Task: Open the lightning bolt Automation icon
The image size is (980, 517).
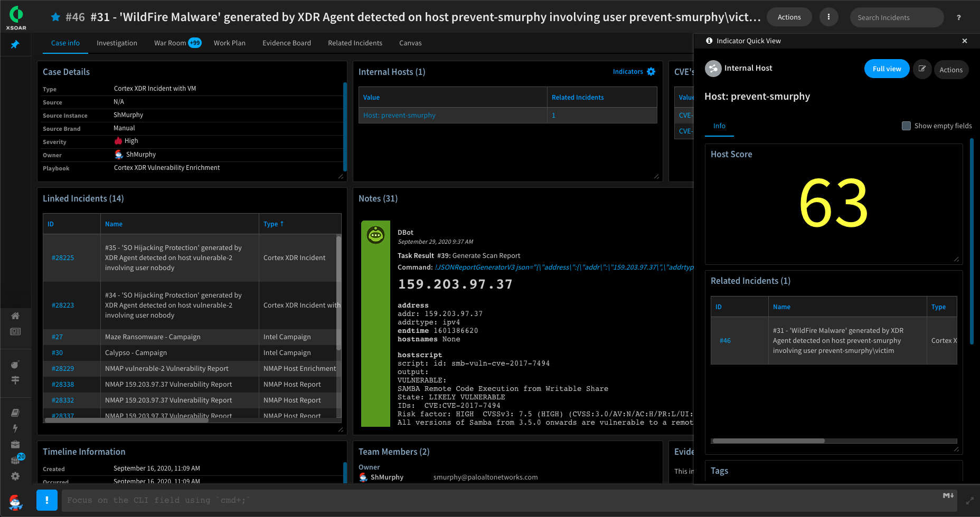Action: pos(15,428)
